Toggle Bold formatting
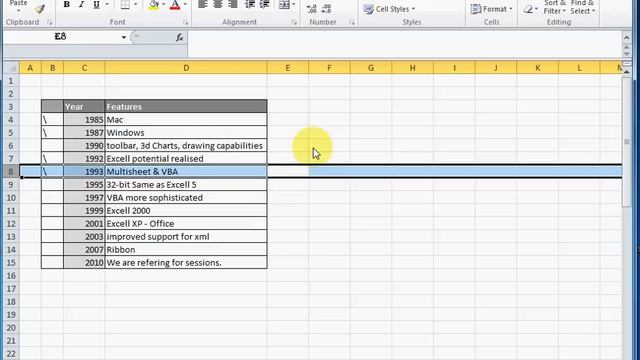This screenshot has width=640, height=360. point(67,5)
